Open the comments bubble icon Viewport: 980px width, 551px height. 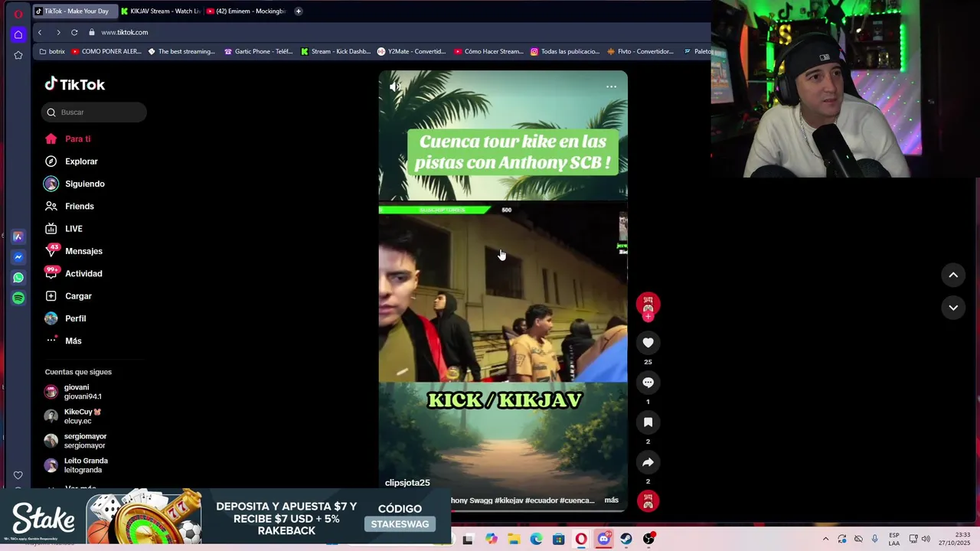648,383
